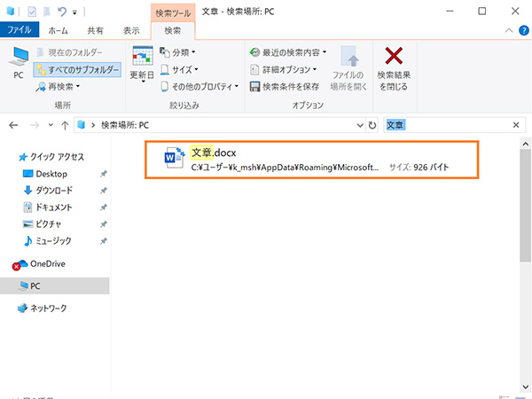532x399 pixels.
Task: Click 検索条件を保存 button
Action: point(285,87)
